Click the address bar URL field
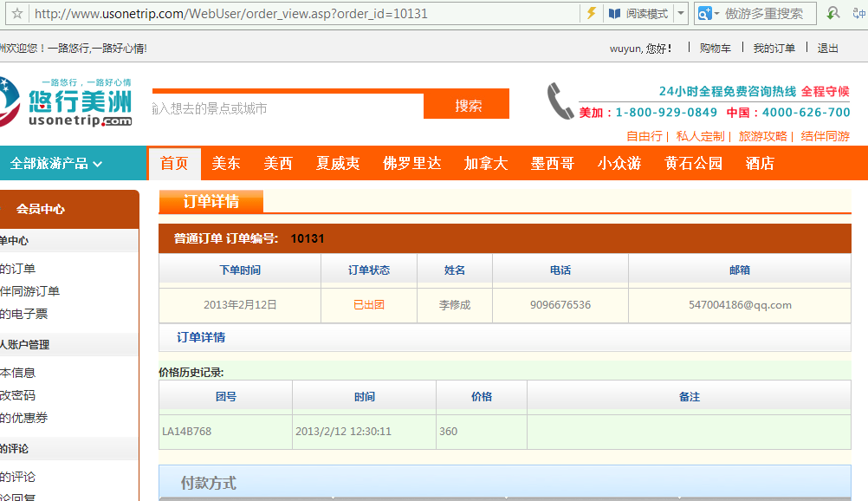The width and height of the screenshot is (868, 501). coord(304,13)
